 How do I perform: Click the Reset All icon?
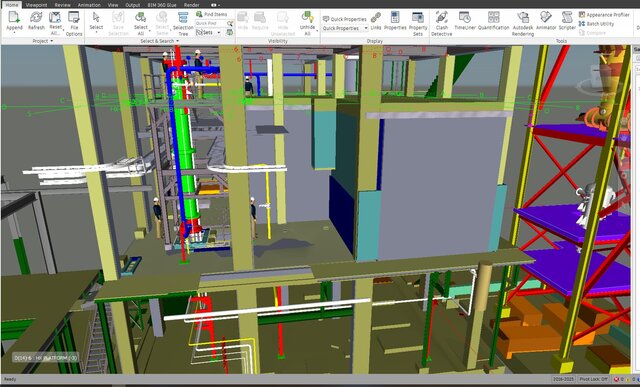click(55, 17)
